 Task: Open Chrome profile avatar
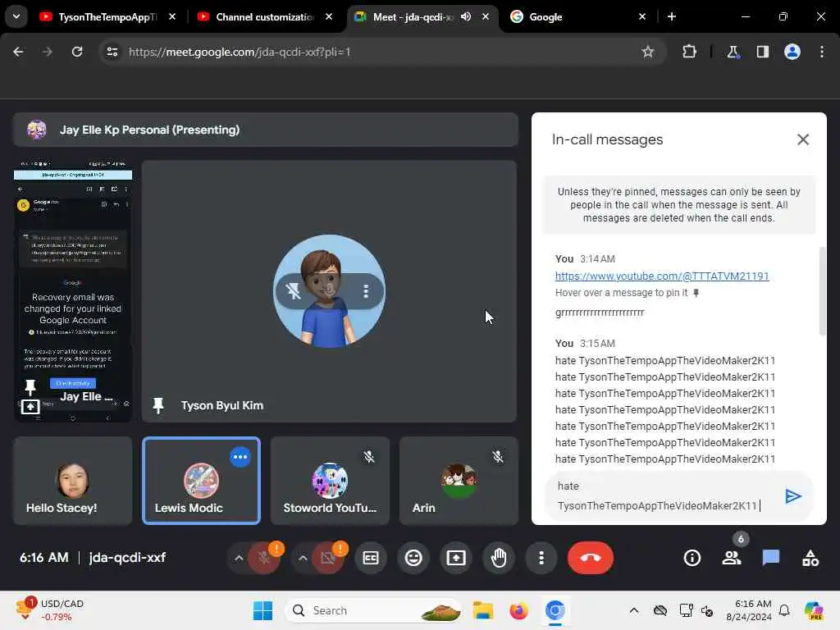pyautogui.click(x=792, y=52)
